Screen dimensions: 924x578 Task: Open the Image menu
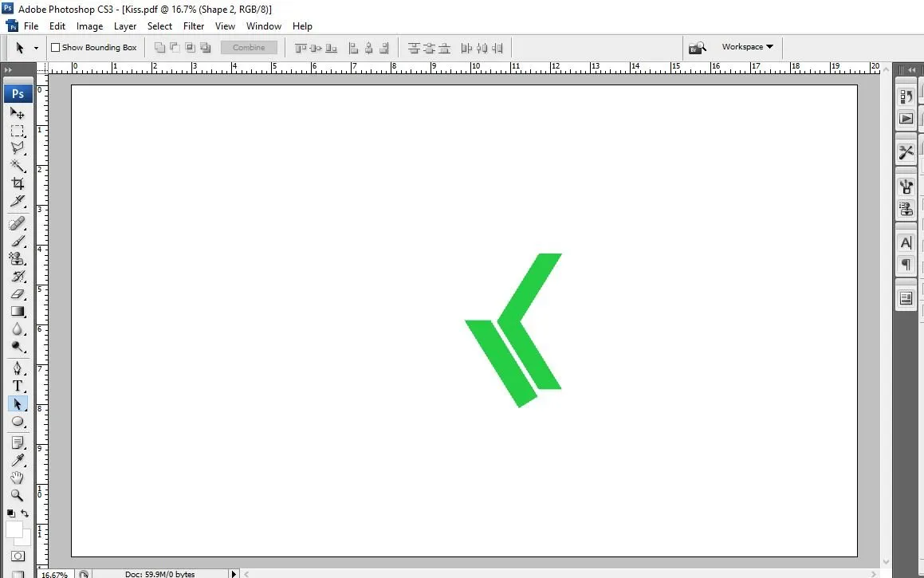[89, 26]
